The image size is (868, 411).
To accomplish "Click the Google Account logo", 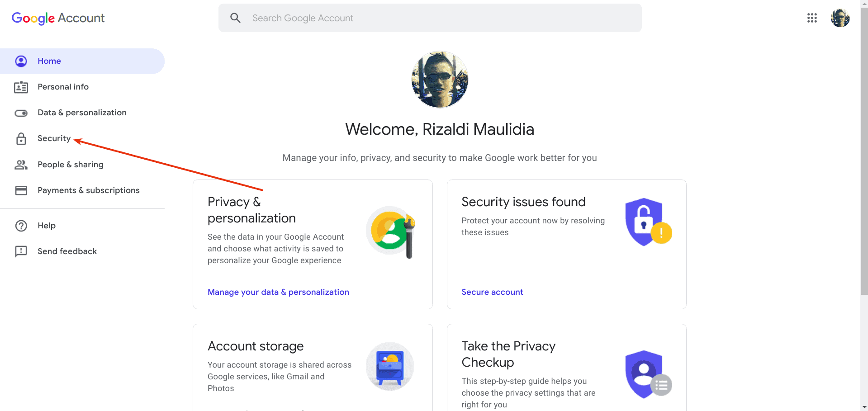I will (58, 18).
